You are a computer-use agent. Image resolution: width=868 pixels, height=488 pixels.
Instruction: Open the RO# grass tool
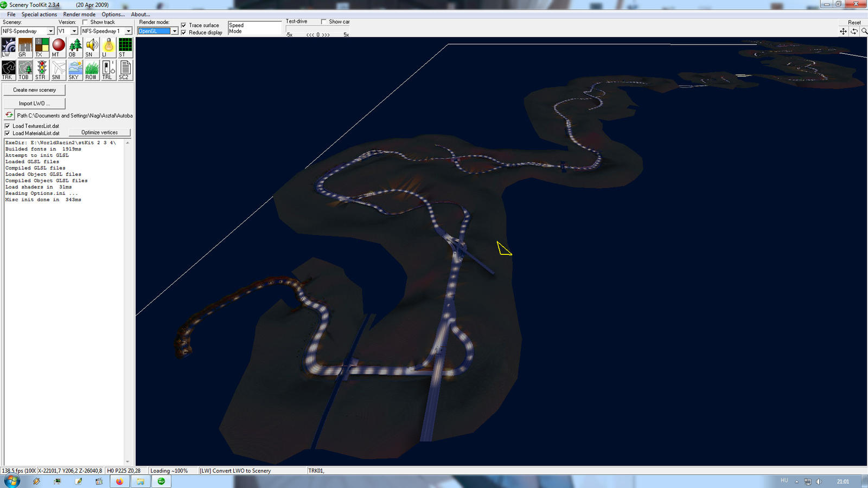[x=92, y=70]
